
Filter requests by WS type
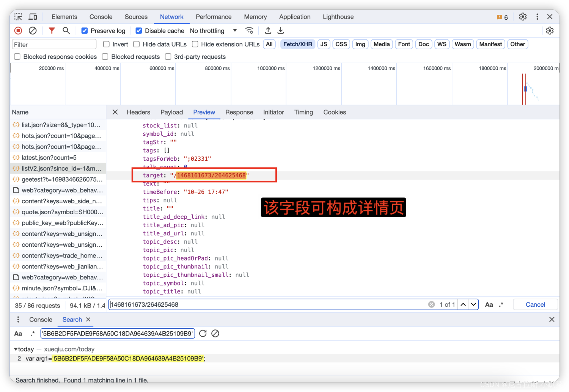442,44
